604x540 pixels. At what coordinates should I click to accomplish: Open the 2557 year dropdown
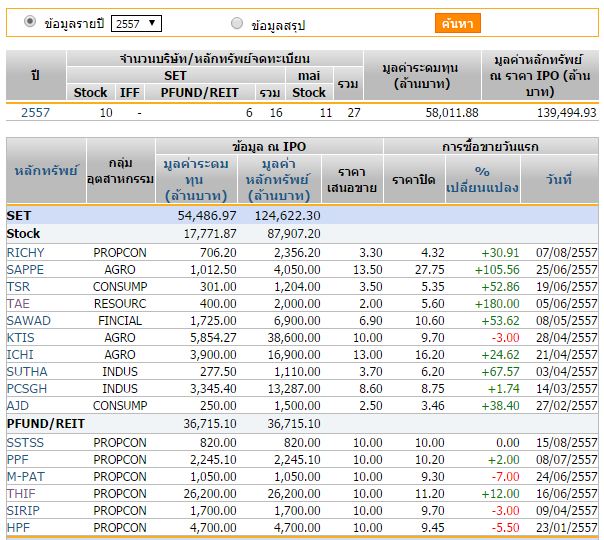coord(136,23)
